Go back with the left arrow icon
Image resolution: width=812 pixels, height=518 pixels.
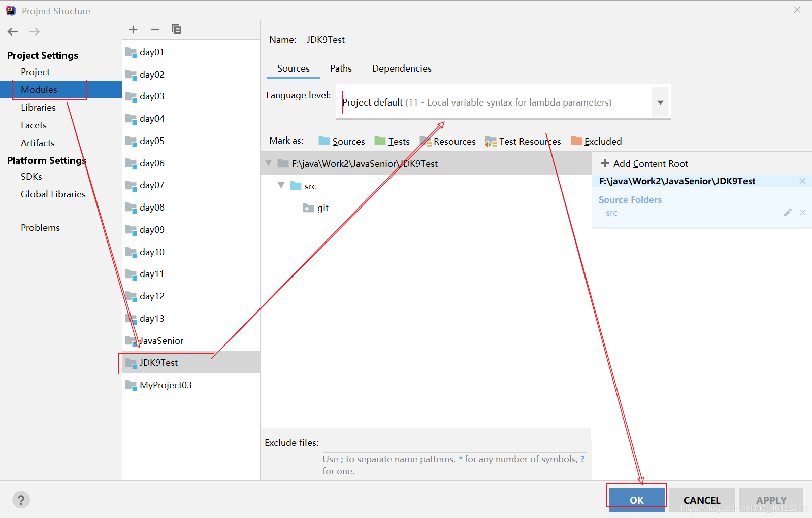pyautogui.click(x=13, y=32)
